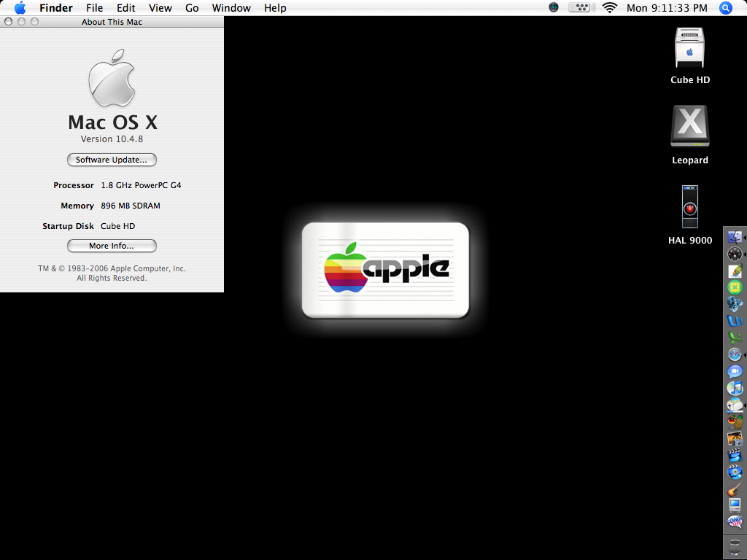
Task: Open iPhoto from the dock
Action: pos(735,438)
